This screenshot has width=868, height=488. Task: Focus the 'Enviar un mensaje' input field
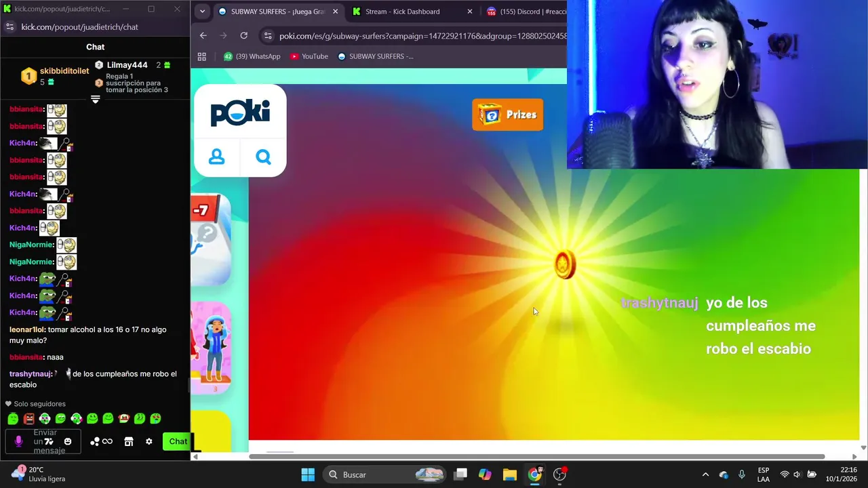[43, 441]
